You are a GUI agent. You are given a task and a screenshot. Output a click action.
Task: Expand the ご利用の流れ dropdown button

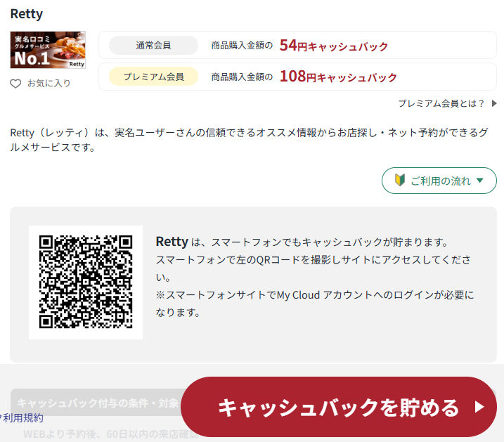(x=439, y=181)
